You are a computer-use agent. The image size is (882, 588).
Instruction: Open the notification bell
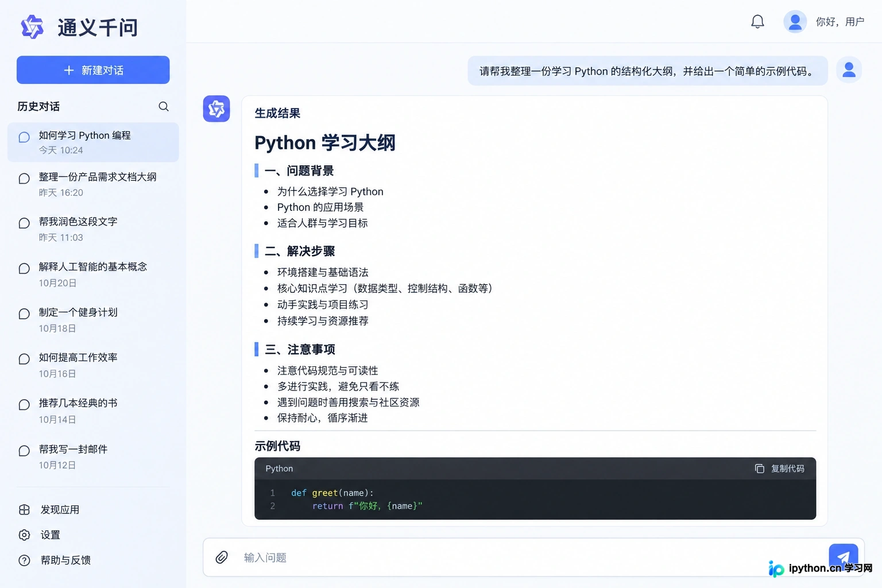click(x=758, y=22)
